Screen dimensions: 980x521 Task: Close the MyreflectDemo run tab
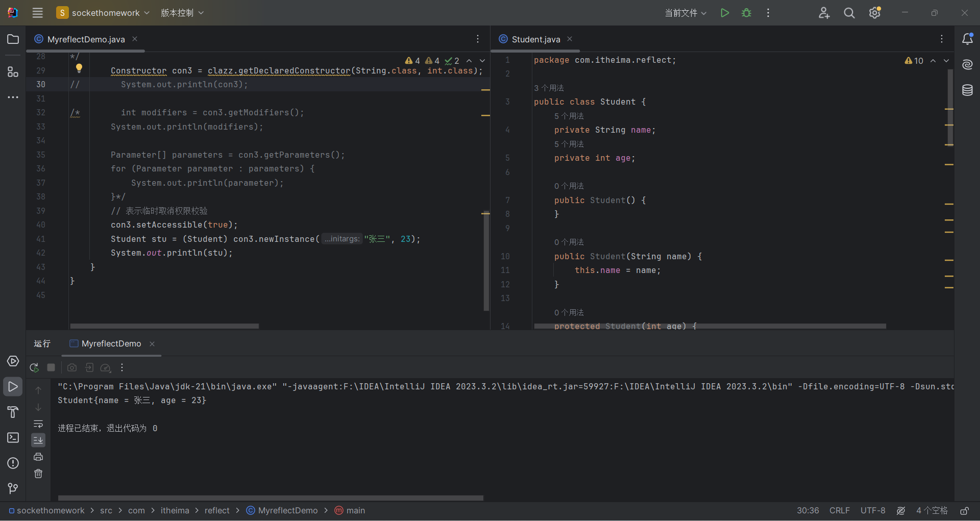point(152,344)
